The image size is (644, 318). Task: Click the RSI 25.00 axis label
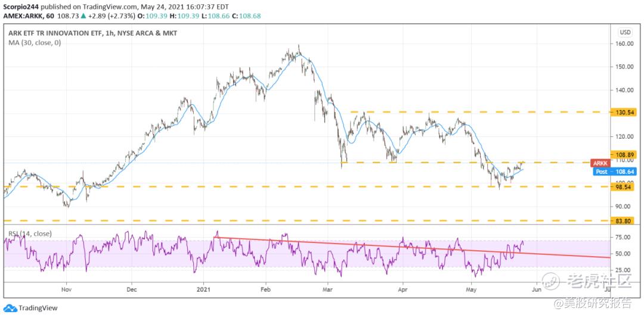pyautogui.click(x=624, y=270)
